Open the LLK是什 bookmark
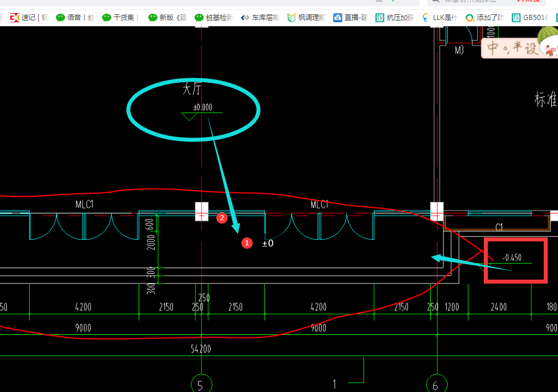558x392 pixels. point(439,18)
